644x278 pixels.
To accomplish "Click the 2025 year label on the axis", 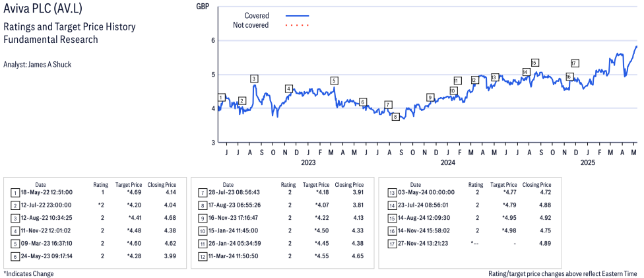I will [x=587, y=163].
